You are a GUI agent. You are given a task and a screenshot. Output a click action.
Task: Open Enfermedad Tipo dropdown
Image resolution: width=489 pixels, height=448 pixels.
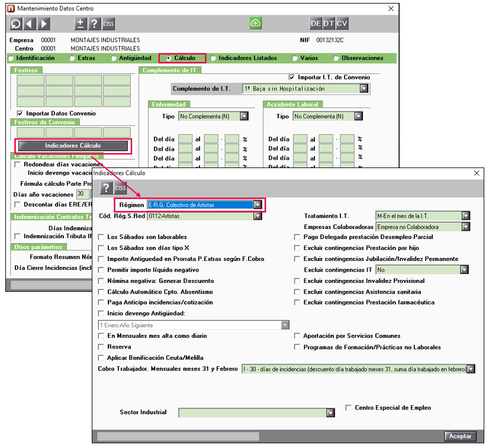[244, 116]
